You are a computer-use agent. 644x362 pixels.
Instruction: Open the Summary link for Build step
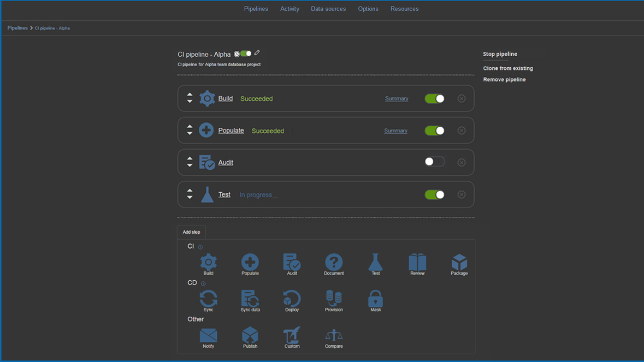pos(397,99)
